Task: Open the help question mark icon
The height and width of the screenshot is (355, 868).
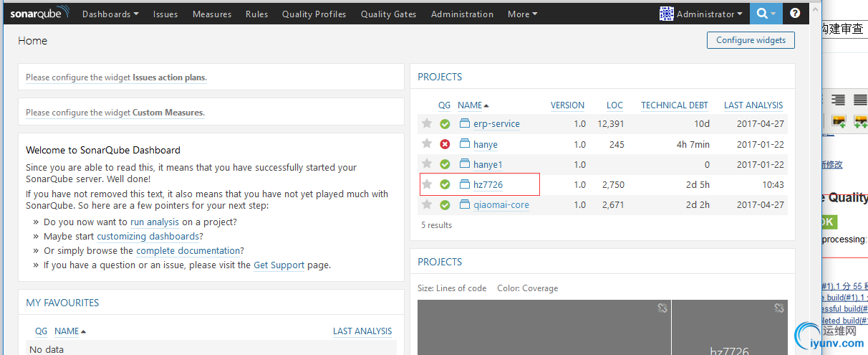Action: (x=795, y=14)
